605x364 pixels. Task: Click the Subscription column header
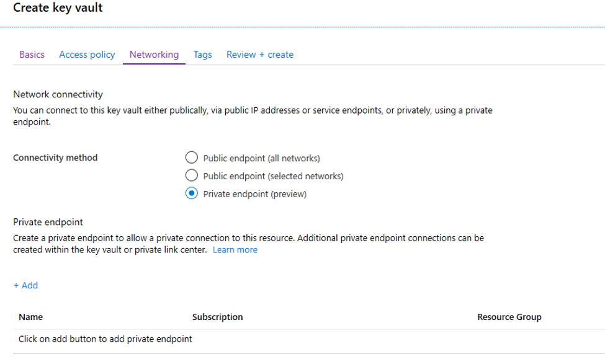(217, 317)
